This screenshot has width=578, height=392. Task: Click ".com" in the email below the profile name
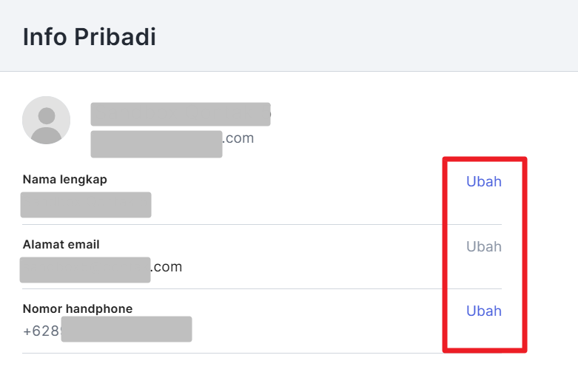tap(238, 138)
